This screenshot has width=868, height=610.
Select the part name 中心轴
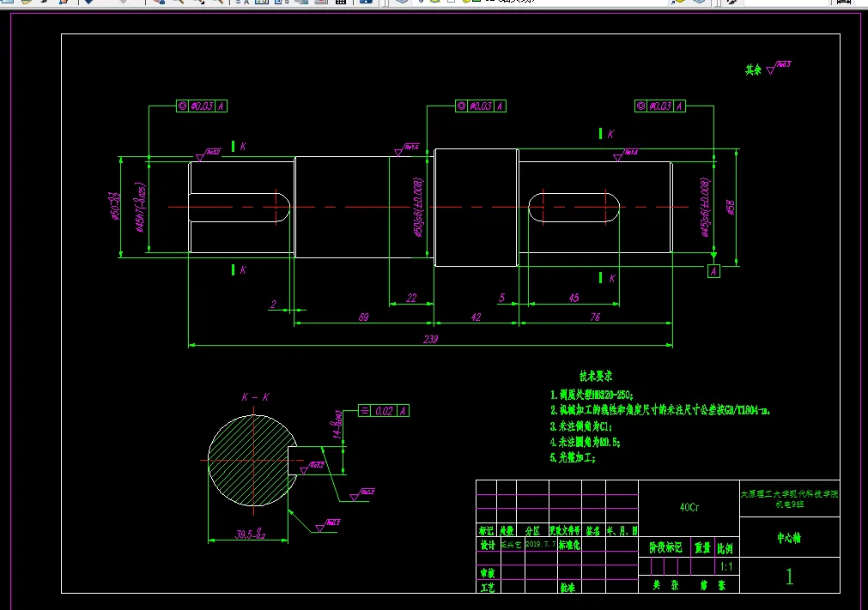[789, 538]
